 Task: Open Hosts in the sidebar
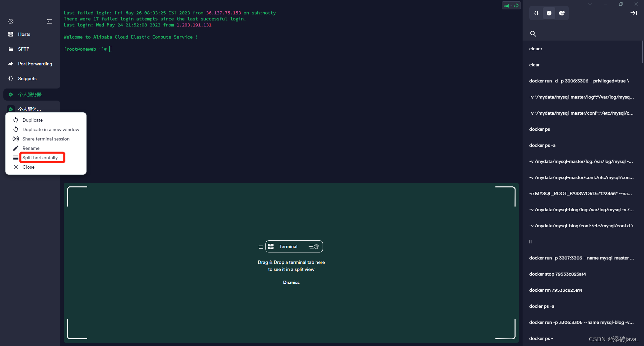24,34
